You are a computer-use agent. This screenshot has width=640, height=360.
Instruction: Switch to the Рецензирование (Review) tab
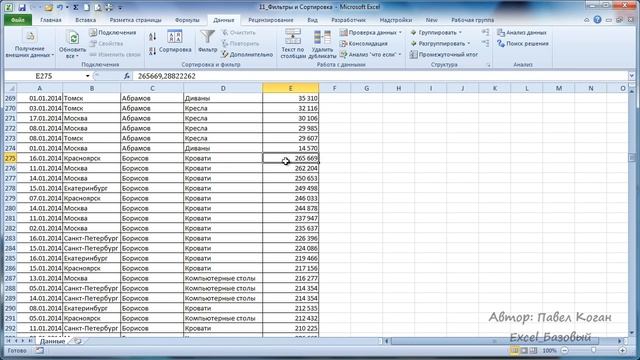(x=271, y=20)
